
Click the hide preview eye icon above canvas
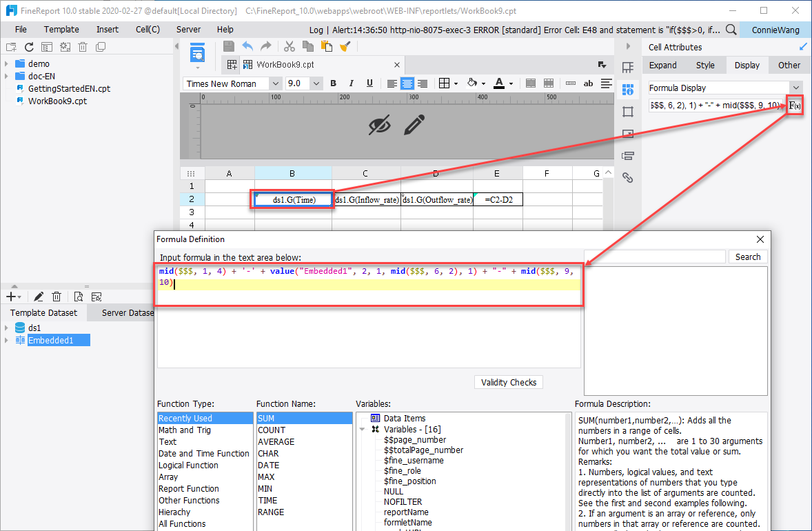378,126
